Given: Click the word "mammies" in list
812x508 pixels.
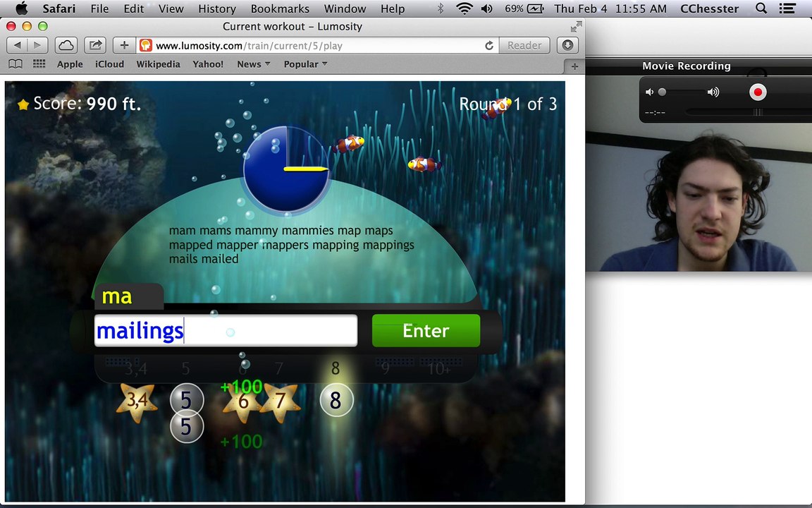Looking at the screenshot, I should 304,231.
